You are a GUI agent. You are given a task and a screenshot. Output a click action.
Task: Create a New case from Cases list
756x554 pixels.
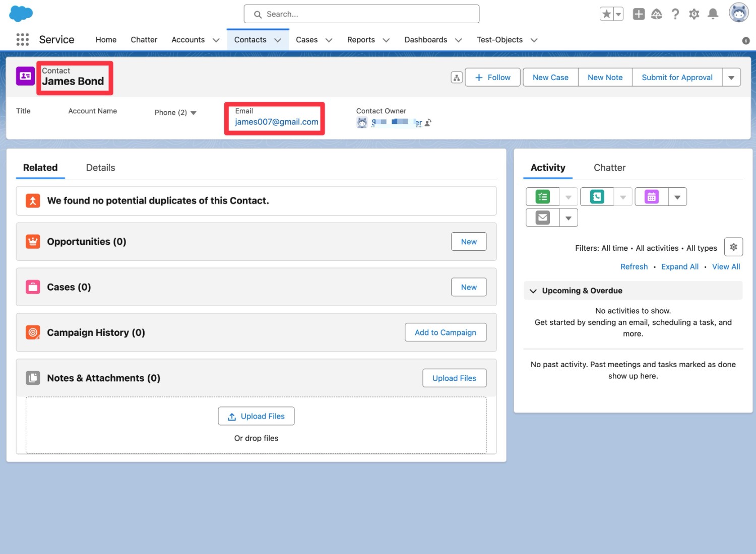(x=469, y=287)
